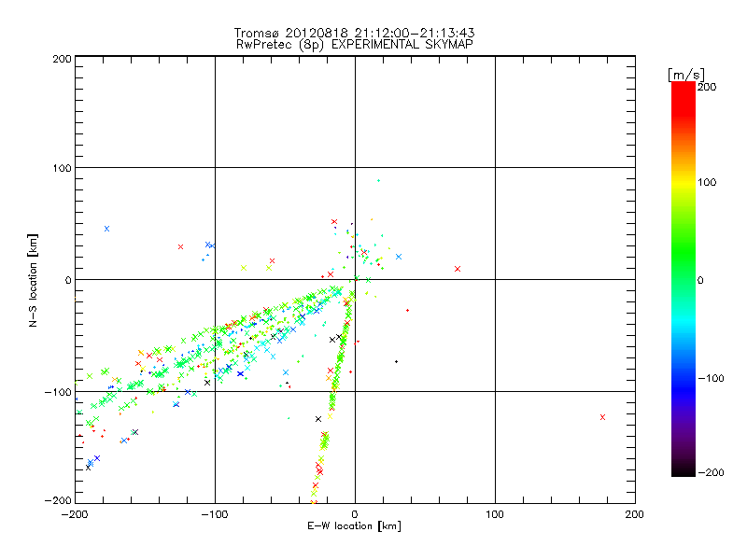Click y-axis tick label '-200'
The width and height of the screenshot is (747, 560).
pos(58,501)
